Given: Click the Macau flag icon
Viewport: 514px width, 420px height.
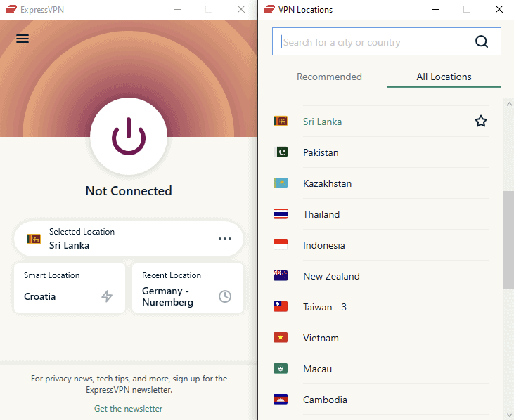Looking at the screenshot, I should tap(281, 369).
